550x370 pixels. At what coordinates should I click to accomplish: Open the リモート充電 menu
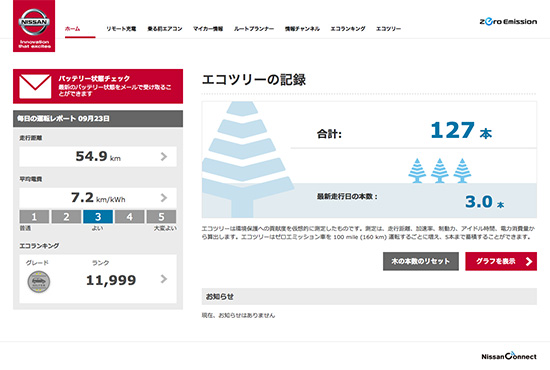121,29
